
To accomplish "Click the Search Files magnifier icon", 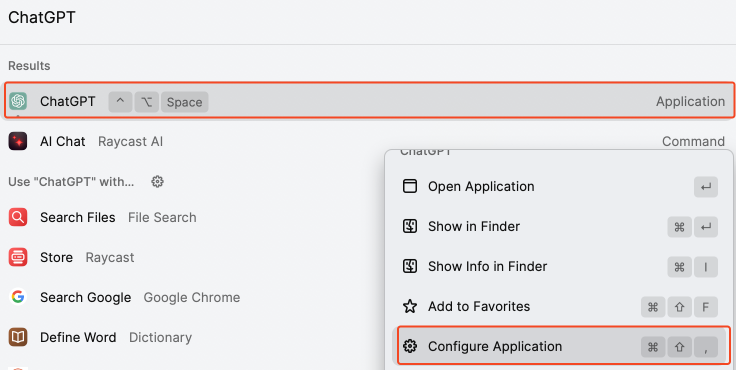I will (x=18, y=217).
